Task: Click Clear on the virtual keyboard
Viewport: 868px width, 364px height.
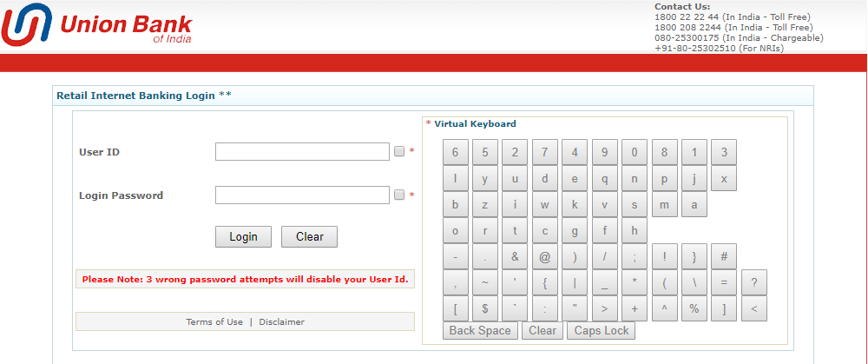Action: pyautogui.click(x=542, y=331)
